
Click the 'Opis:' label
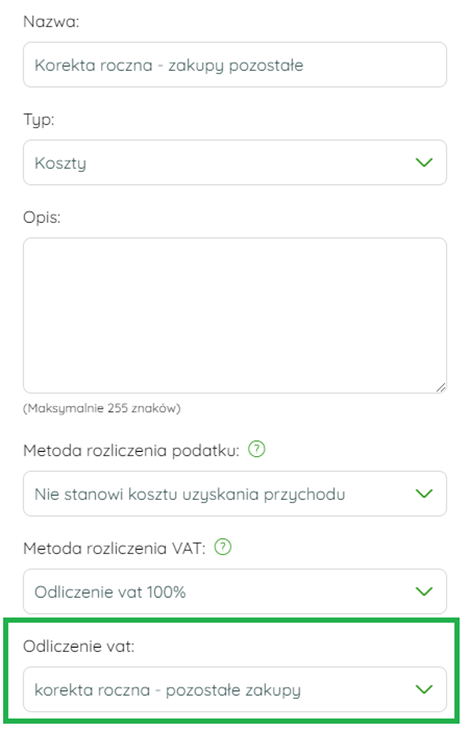(42, 218)
